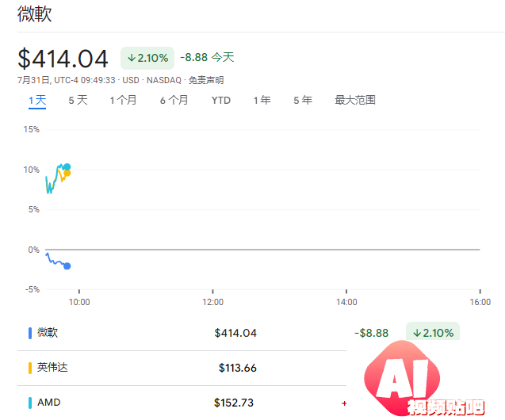Viewport: 505px width, 420px height.
Task: Click the cyan AMD endpoint dot on chart
Action: point(67,166)
